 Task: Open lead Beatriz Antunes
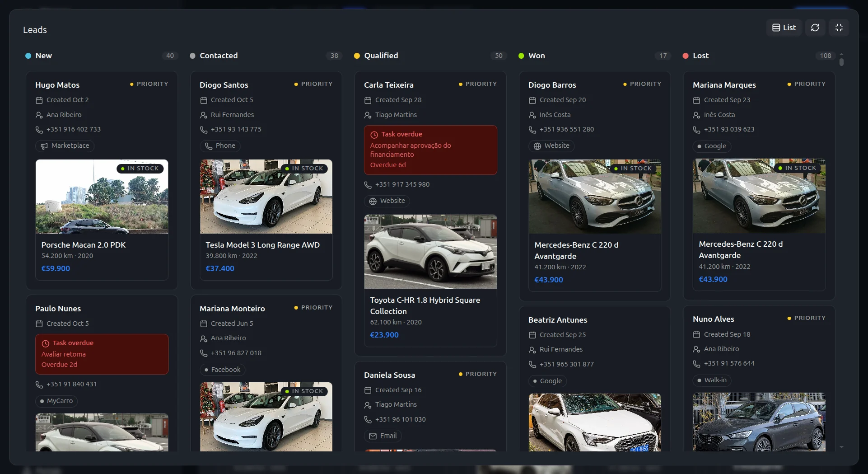(558, 320)
